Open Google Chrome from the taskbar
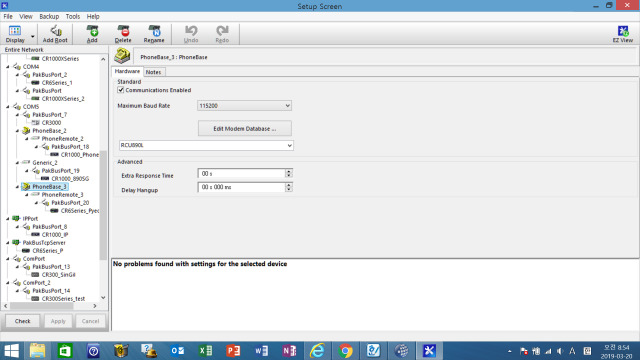The height and width of the screenshot is (360, 640). point(345,351)
